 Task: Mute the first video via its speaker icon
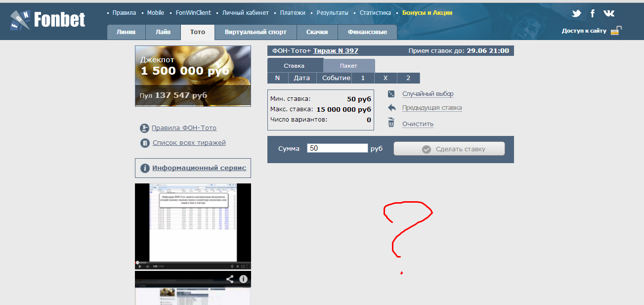pyautogui.click(x=147, y=266)
